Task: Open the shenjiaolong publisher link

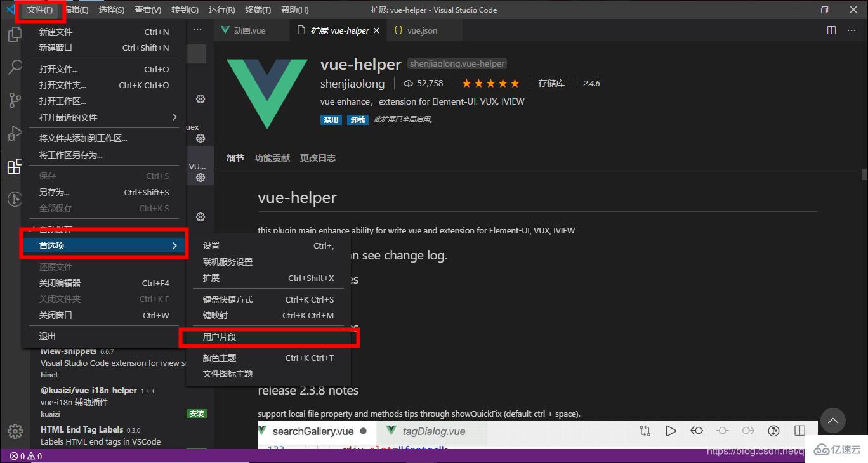Action: pyautogui.click(x=353, y=84)
